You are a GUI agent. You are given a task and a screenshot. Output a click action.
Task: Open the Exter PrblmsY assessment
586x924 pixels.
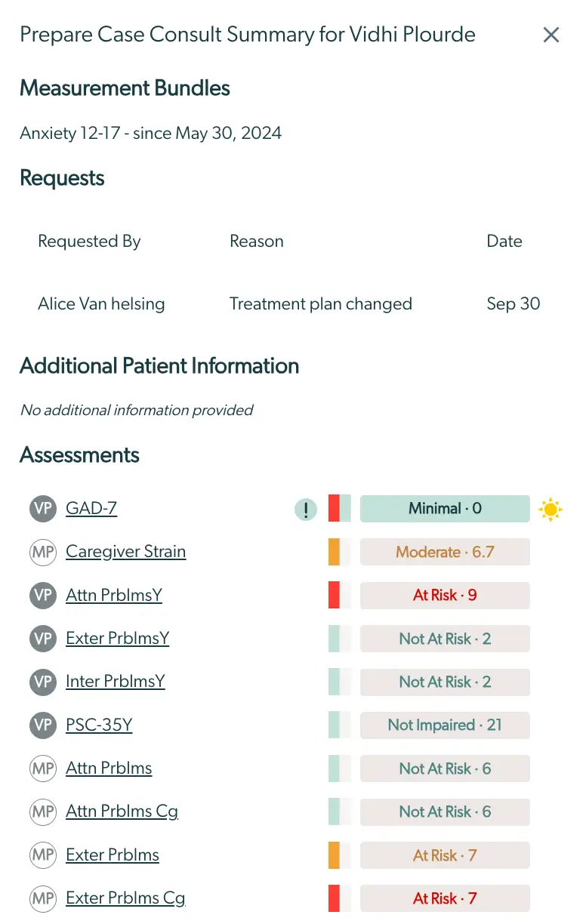point(116,639)
